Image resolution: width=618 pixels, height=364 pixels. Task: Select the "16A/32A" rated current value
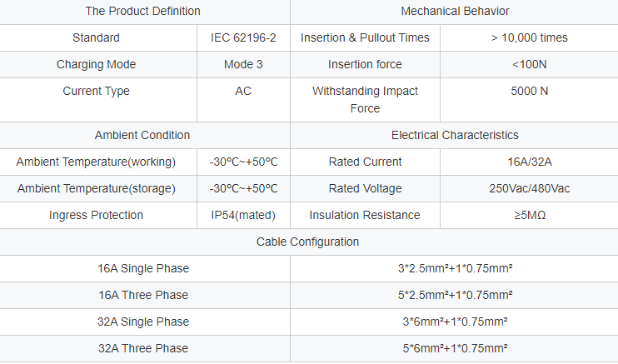529,162
